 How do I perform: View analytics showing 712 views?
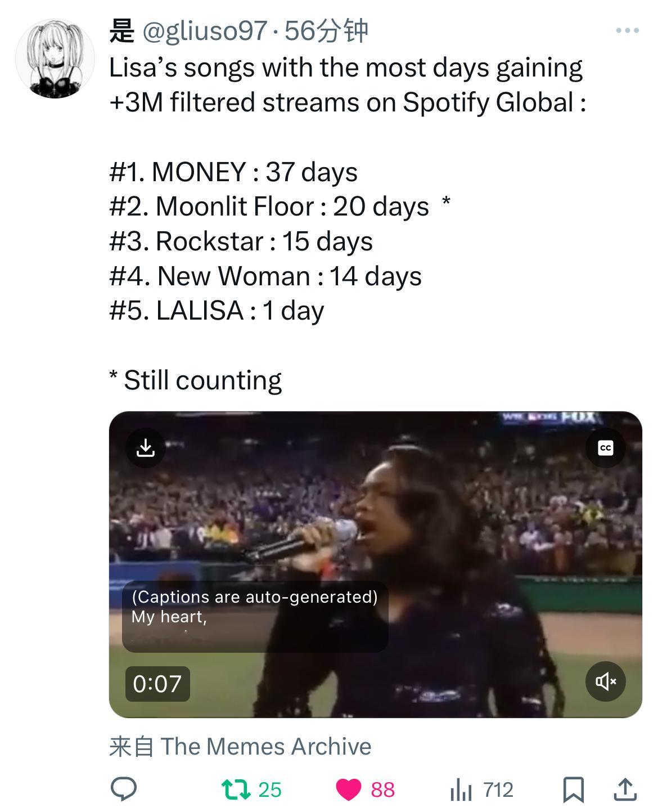point(482,789)
